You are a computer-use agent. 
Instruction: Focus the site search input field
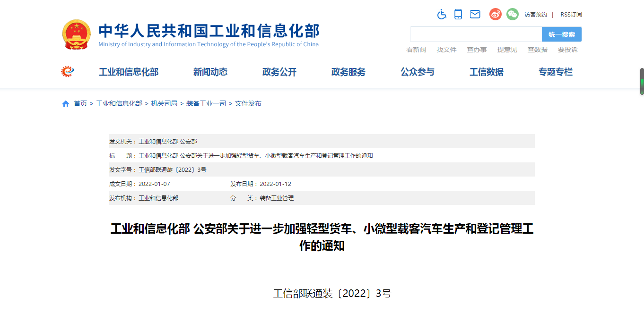(476, 34)
